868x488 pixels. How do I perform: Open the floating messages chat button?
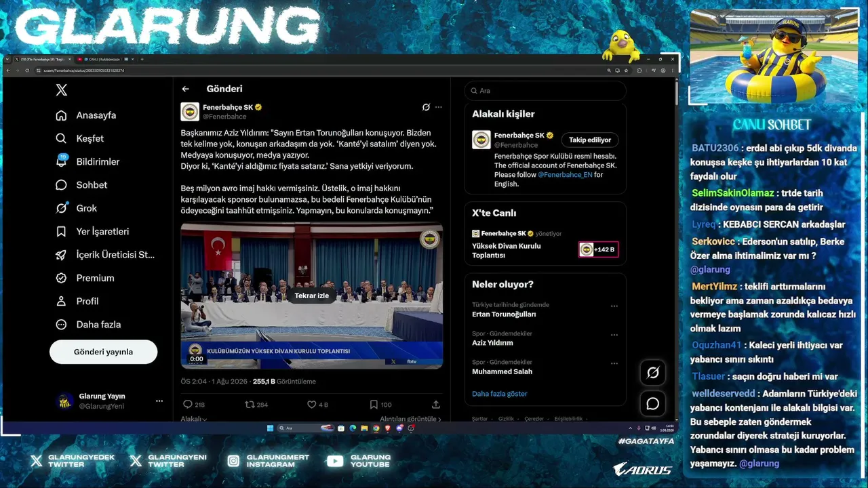point(653,404)
